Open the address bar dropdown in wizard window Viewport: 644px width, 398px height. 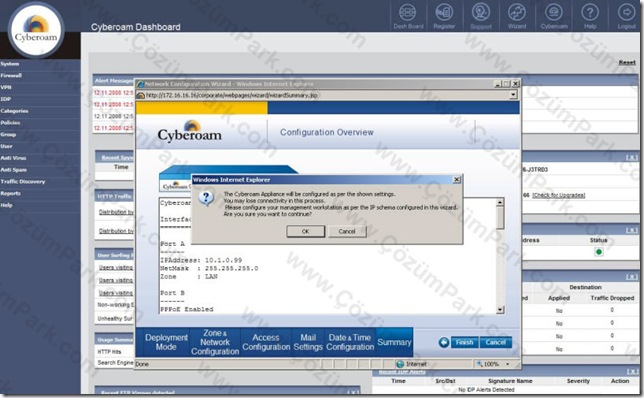point(513,95)
